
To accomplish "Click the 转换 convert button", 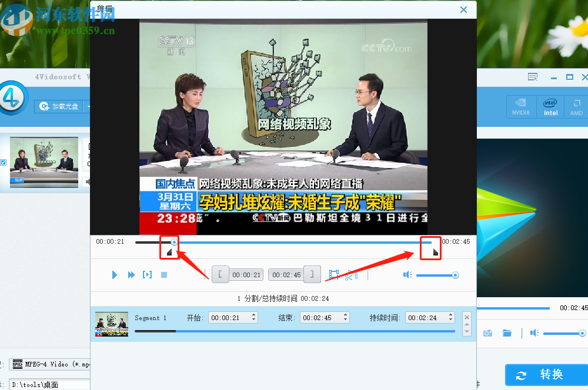I will point(546,374).
